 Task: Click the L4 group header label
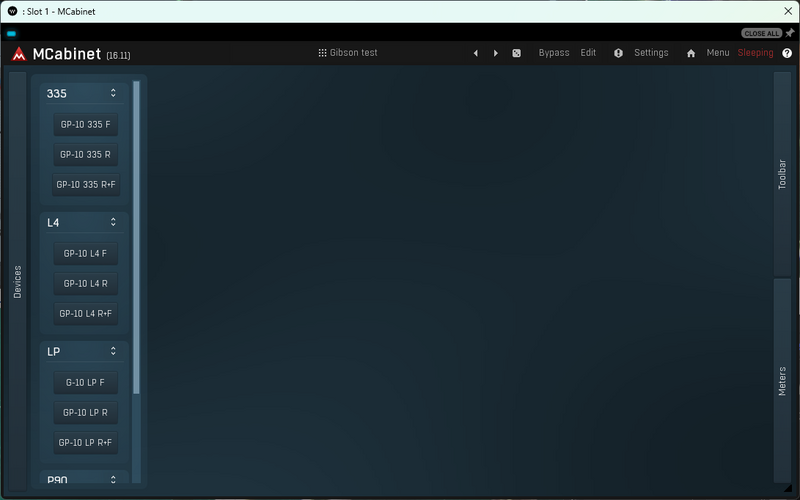pyautogui.click(x=53, y=222)
